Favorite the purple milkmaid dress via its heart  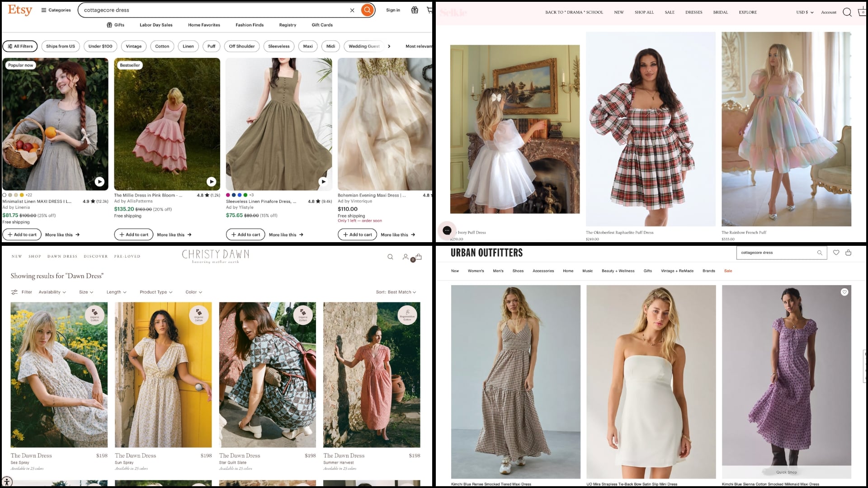(x=844, y=292)
